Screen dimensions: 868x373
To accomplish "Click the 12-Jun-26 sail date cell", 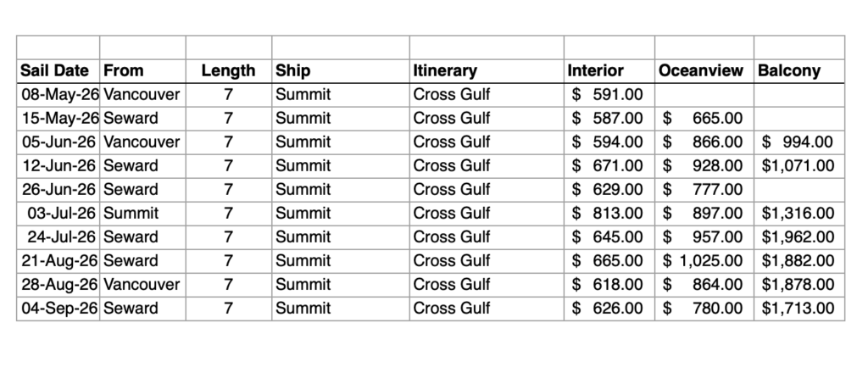I will point(59,166).
